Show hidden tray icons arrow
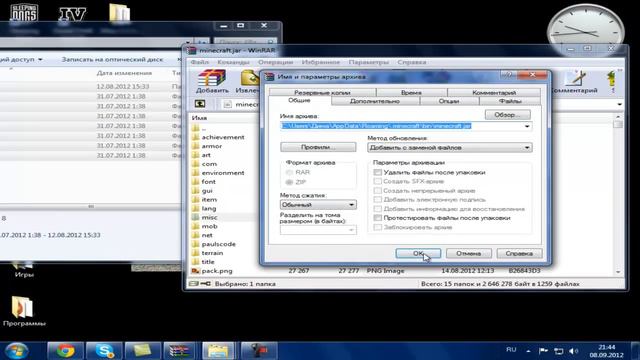This screenshot has width=640, height=360. click(528, 351)
